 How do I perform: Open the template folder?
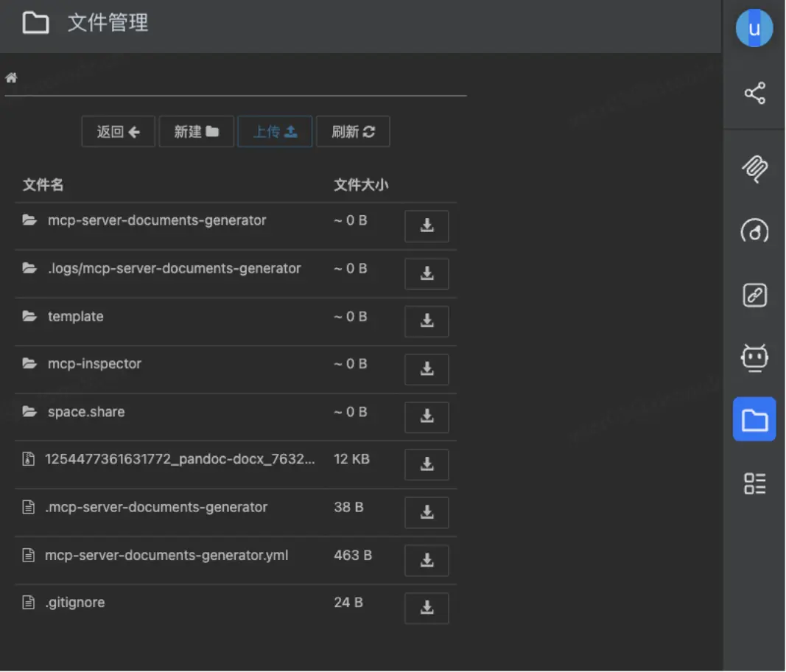coord(76,316)
